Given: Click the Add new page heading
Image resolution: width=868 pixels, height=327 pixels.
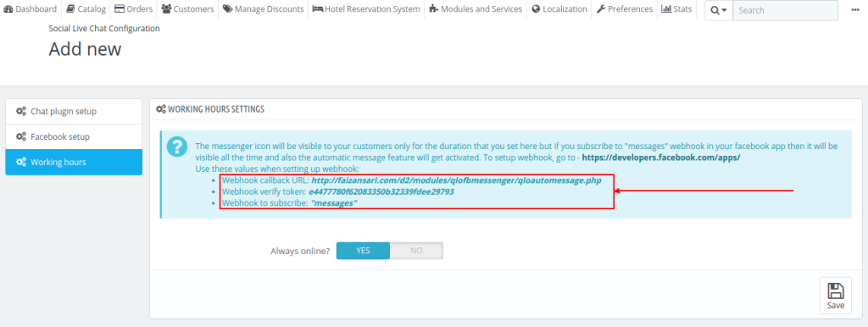Looking at the screenshot, I should [x=85, y=49].
